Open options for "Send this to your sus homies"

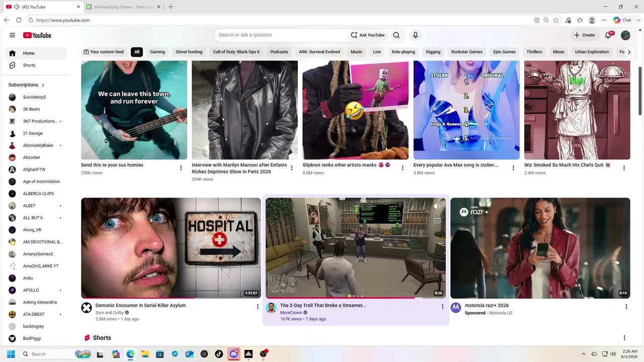coord(181,168)
